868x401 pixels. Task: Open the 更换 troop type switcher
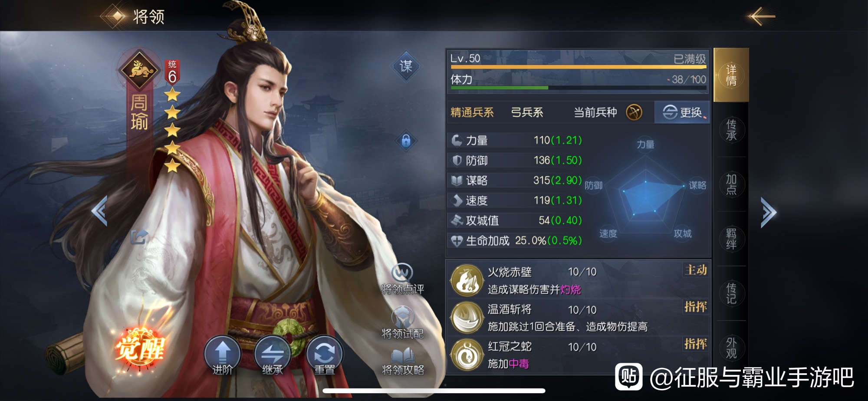coord(682,112)
